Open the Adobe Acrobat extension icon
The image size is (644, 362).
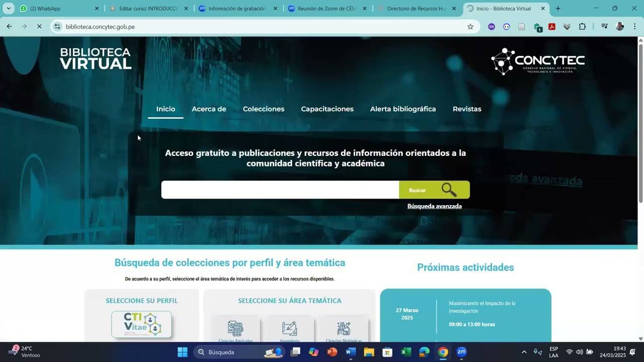[x=552, y=27]
